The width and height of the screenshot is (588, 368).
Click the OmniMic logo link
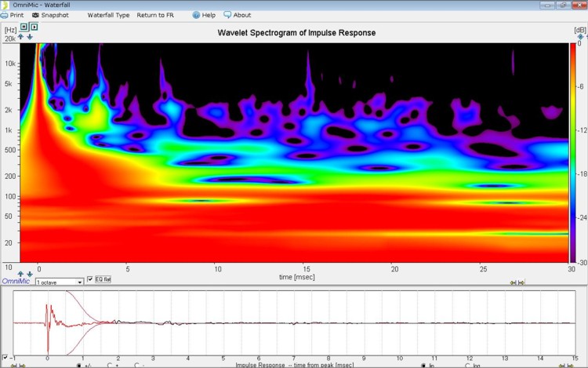[16, 281]
